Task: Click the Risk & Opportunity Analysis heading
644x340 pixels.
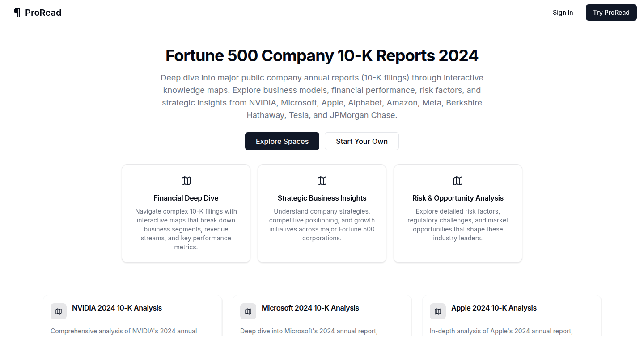Action: (x=458, y=198)
